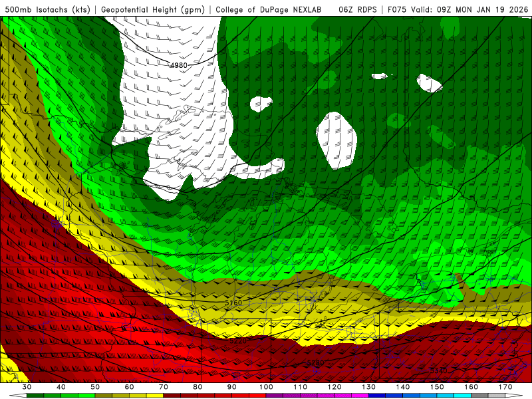Click the 5340 height contour label
Image resolution: width=532 pixels, height=399 pixels.
click(x=438, y=371)
